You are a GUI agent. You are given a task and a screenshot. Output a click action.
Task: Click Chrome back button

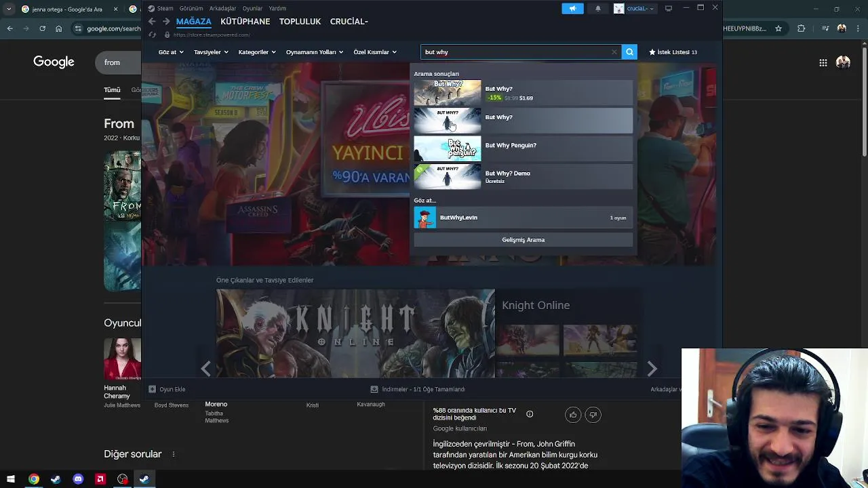(9, 28)
